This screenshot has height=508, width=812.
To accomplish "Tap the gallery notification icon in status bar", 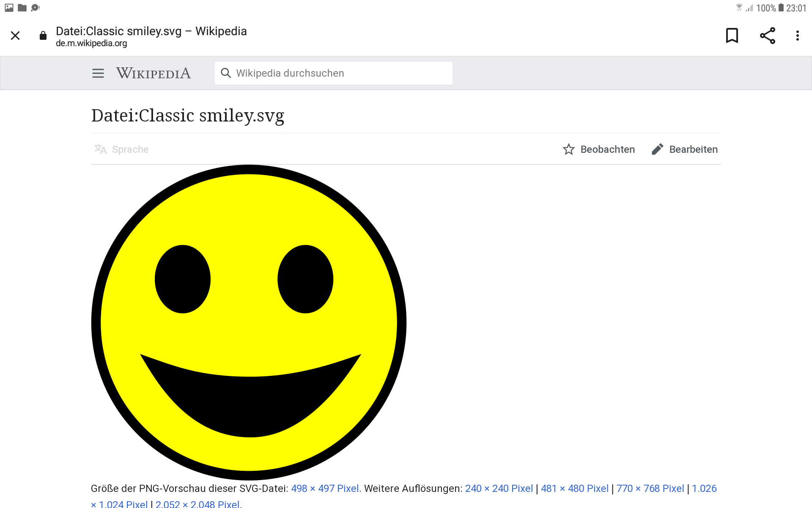I will click(x=9, y=8).
